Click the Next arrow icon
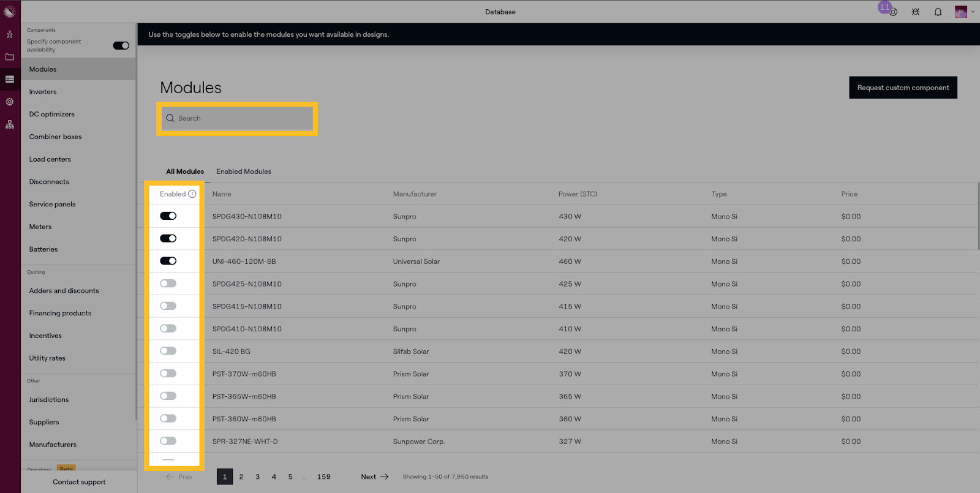Image resolution: width=980 pixels, height=493 pixels. (385, 476)
